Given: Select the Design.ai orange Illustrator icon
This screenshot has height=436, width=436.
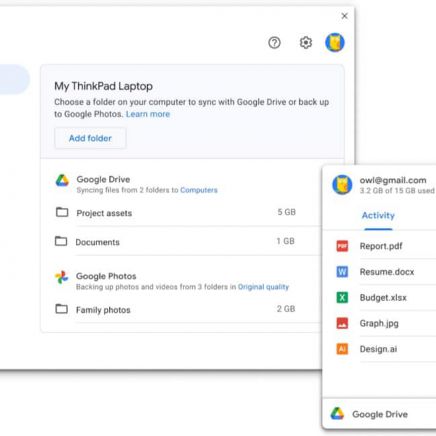Looking at the screenshot, I should coord(342,349).
